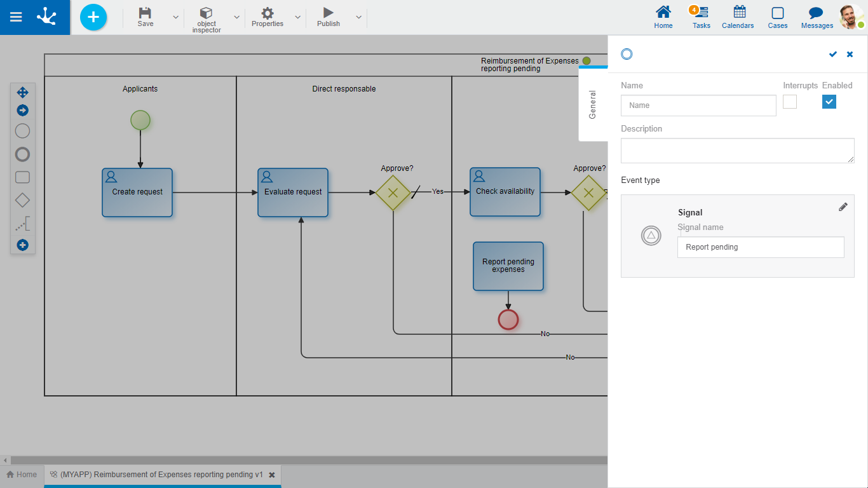Select the General vertical tab
The height and width of the screenshot is (488, 868).
pos(593,105)
